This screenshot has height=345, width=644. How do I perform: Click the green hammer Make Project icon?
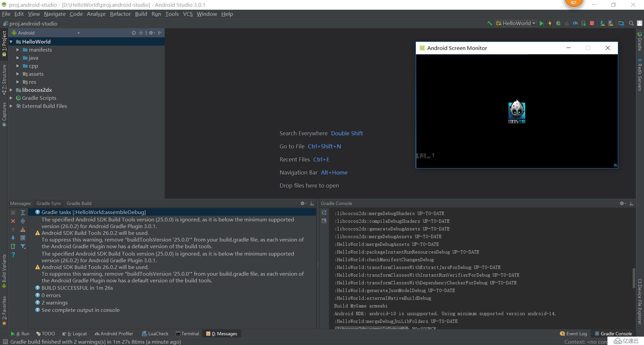[490, 23]
